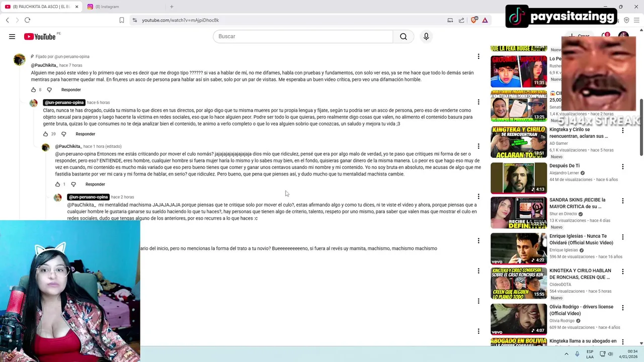Open options menu for un-peruano-opina six-hour reply
This screenshot has width=644, height=362.
478,102
